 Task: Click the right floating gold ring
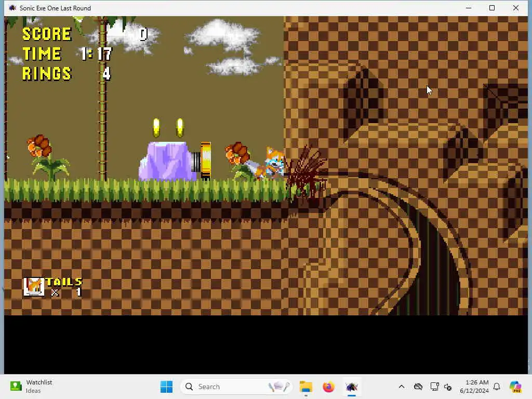click(180, 128)
